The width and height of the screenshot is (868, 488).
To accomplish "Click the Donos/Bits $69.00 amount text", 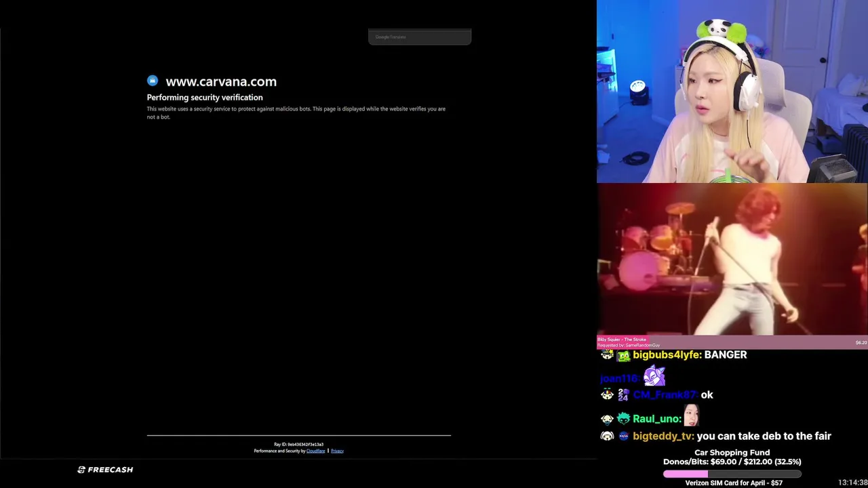I will 723,462.
